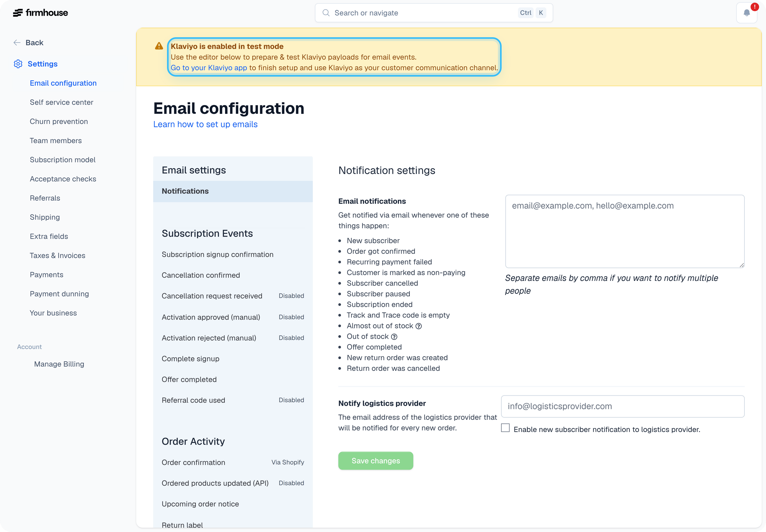
Task: Enable new subscriber notification to logistics provider
Action: tap(505, 428)
